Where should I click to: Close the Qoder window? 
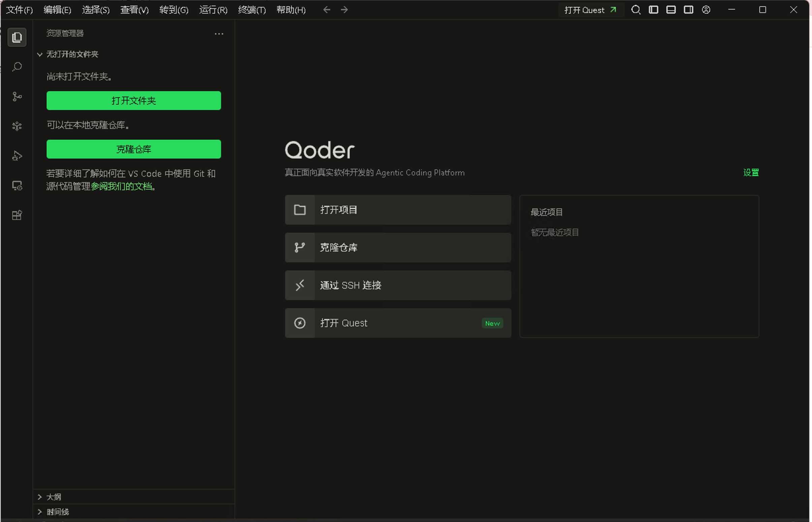point(793,10)
